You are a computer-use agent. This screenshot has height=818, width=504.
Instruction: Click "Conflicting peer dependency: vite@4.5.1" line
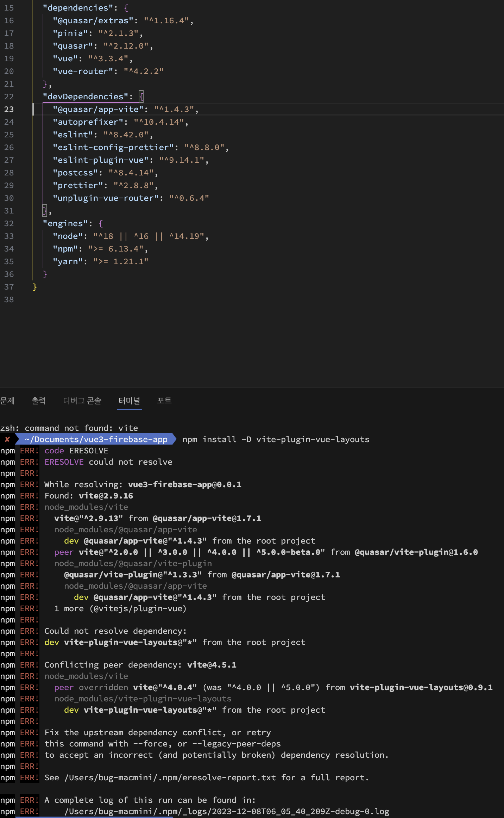click(x=140, y=665)
